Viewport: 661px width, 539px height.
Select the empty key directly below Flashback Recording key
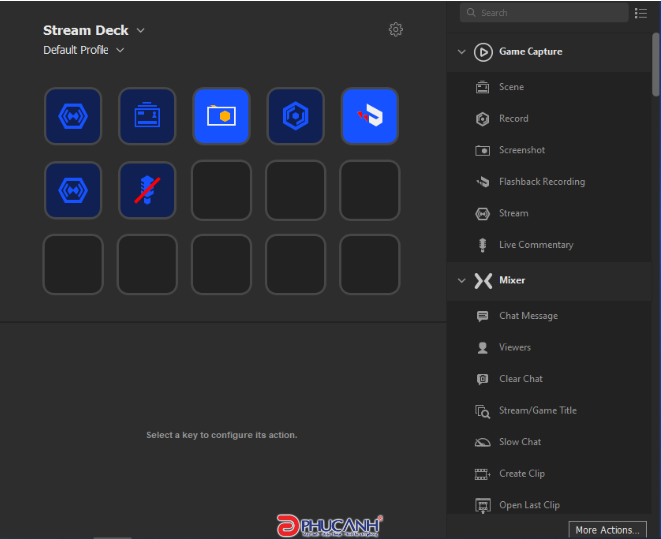370,190
